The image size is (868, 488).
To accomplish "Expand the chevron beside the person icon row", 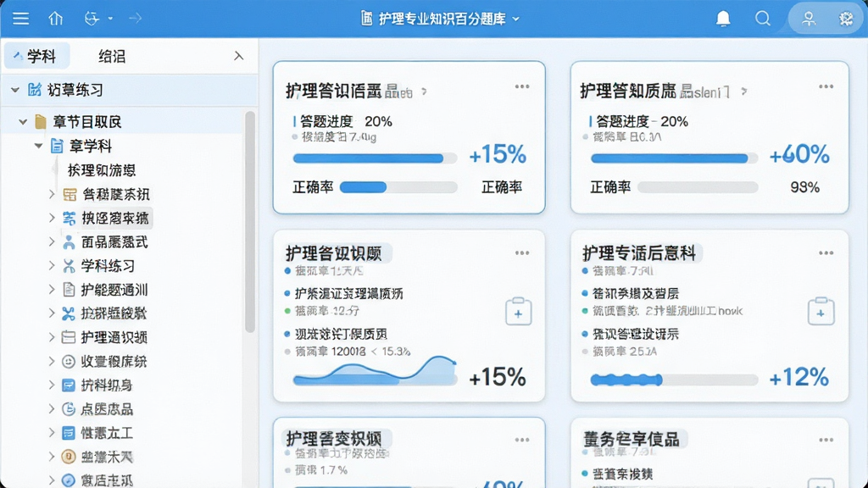I will [52, 242].
